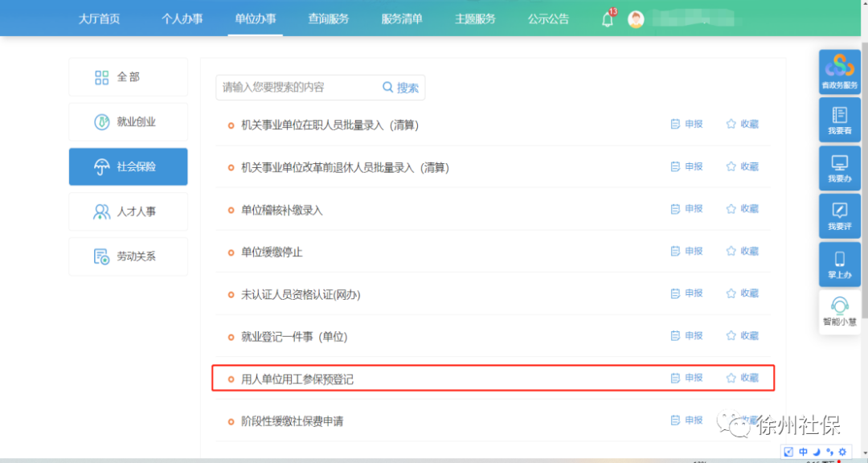Screen dimensions: 868x463
Task: Click the IME settings gear icon
Action: pyautogui.click(x=842, y=452)
